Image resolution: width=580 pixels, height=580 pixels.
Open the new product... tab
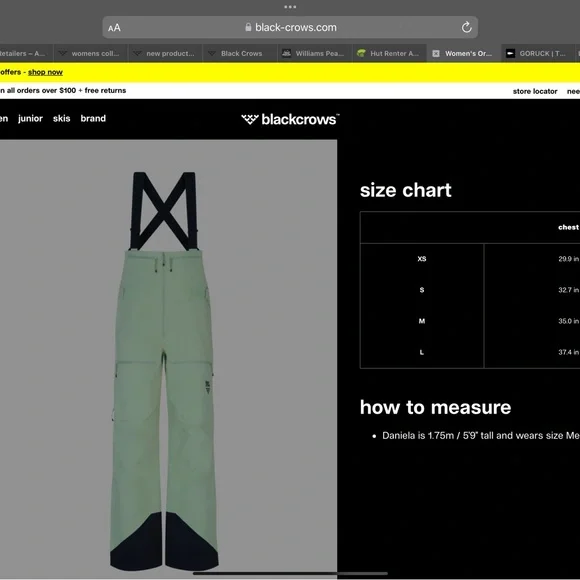pyautogui.click(x=165, y=53)
